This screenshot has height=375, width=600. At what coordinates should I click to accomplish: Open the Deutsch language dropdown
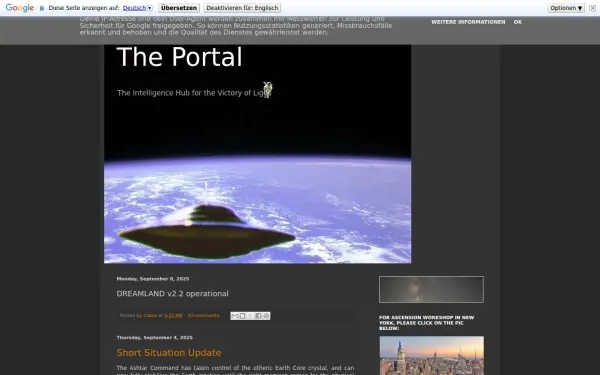point(137,8)
